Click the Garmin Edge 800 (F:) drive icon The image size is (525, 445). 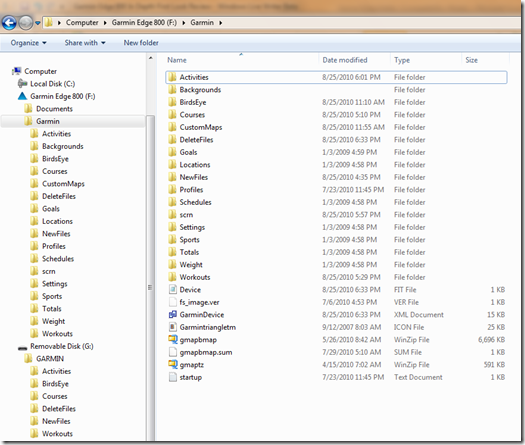22,96
